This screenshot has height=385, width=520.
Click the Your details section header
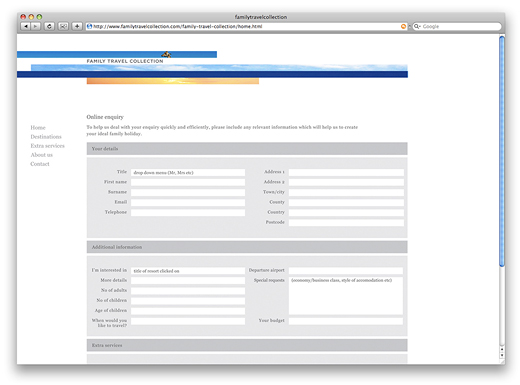pyautogui.click(x=247, y=149)
